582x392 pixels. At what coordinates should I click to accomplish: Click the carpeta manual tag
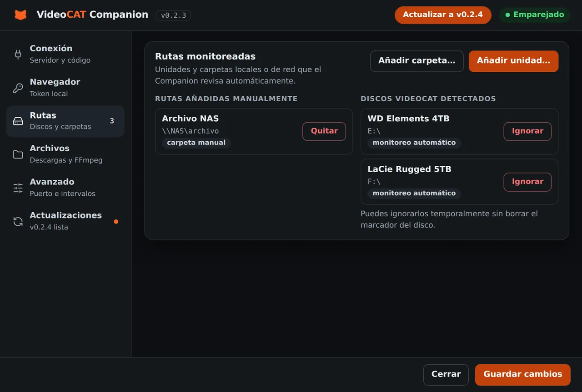196,143
